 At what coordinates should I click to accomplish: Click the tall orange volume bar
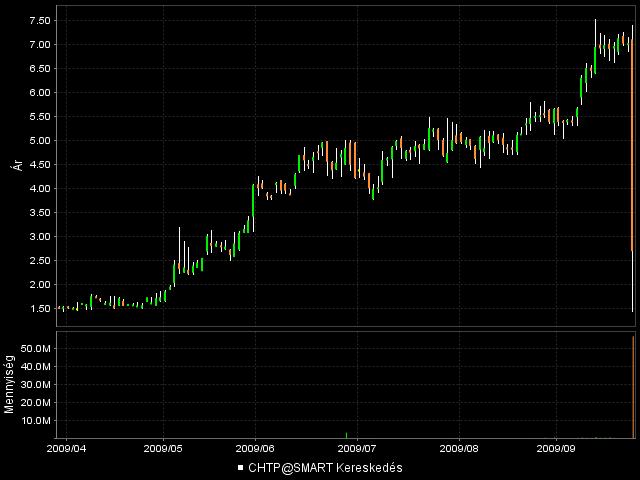(x=633, y=387)
